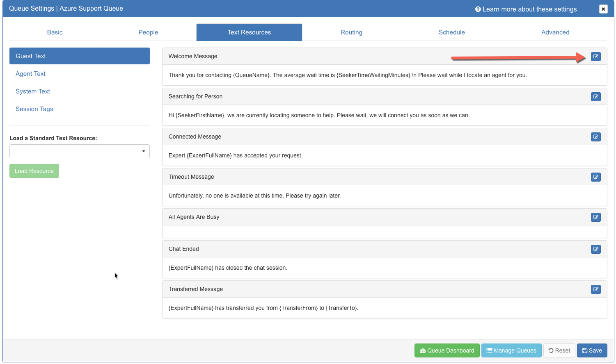The image size is (616, 364).
Task: Click the 'Load a Standard Text Resource:' label
Action: [x=53, y=138]
